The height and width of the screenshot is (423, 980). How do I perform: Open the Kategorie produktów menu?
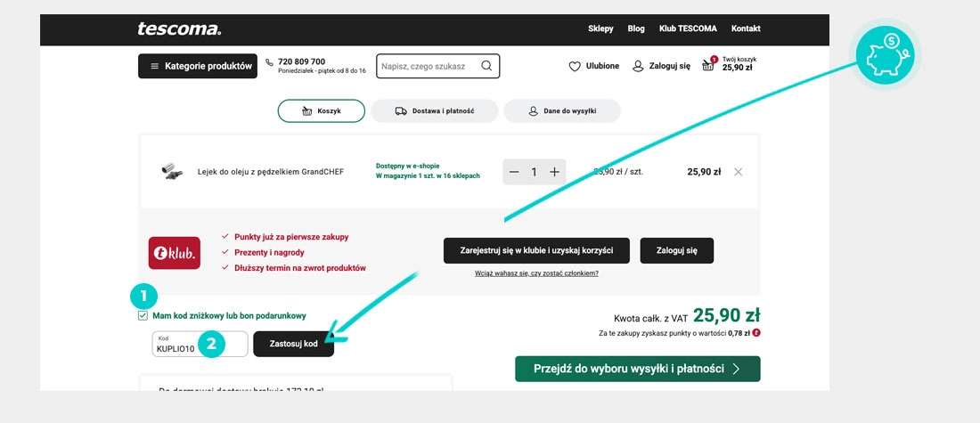[198, 66]
